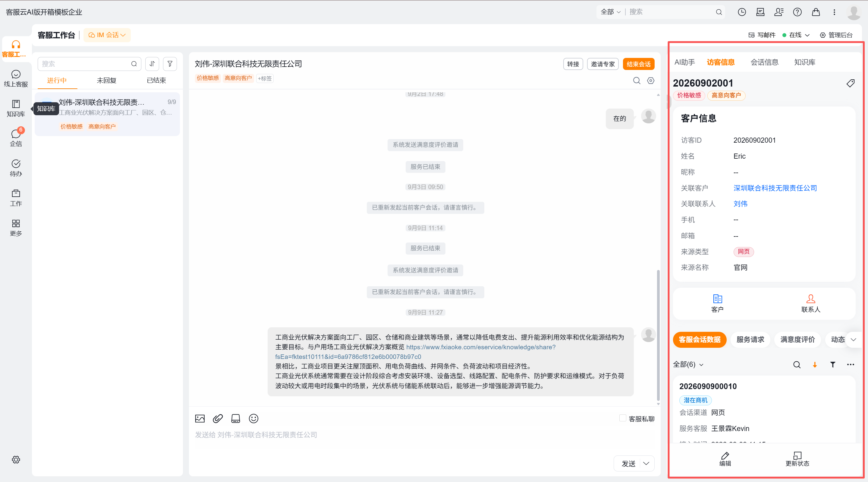Open chat settings hexagon icon
The height and width of the screenshot is (482, 868).
(651, 80)
